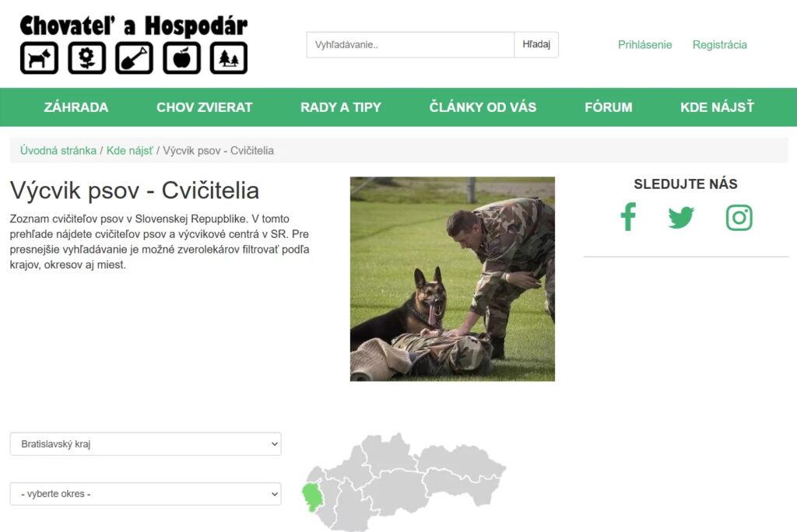The height and width of the screenshot is (532, 797).
Task: Click the shovel icon in the logo
Action: pos(134,58)
